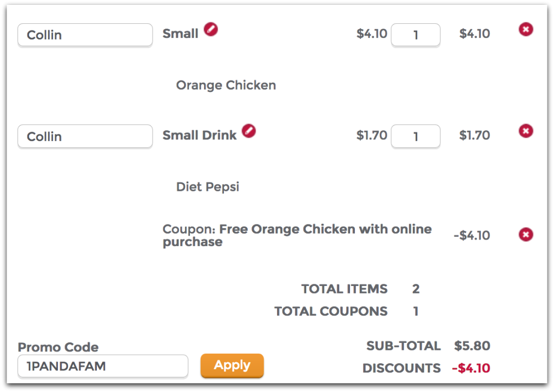Click the Total Coupons label
The height and width of the screenshot is (392, 554).
click(331, 311)
